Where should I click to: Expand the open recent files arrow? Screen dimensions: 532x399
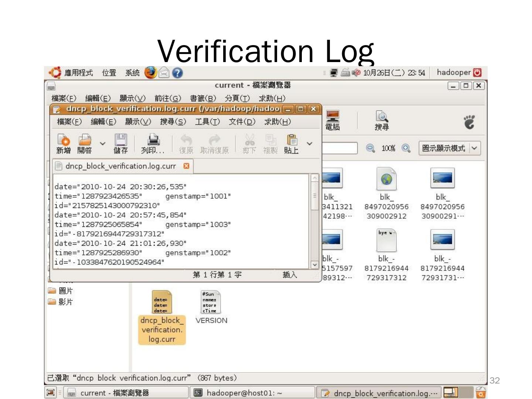tap(103, 143)
